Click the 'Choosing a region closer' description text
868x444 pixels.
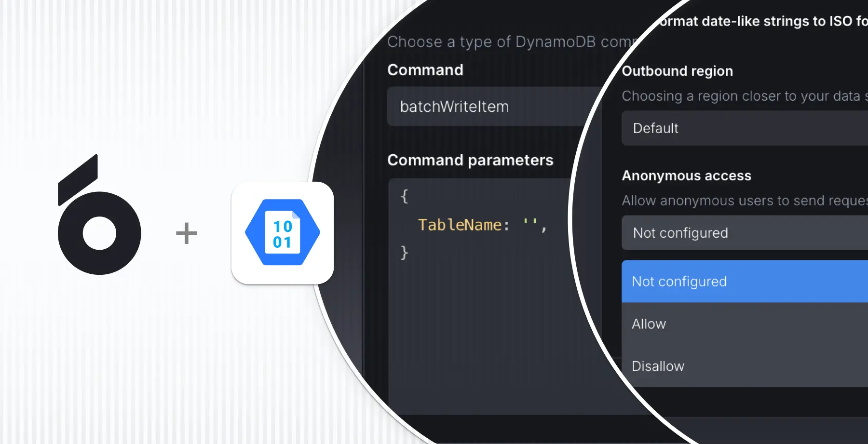(x=745, y=96)
